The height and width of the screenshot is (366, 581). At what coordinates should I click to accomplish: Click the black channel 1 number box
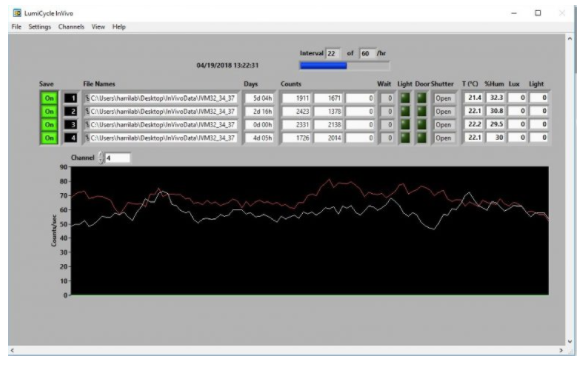pos(71,98)
